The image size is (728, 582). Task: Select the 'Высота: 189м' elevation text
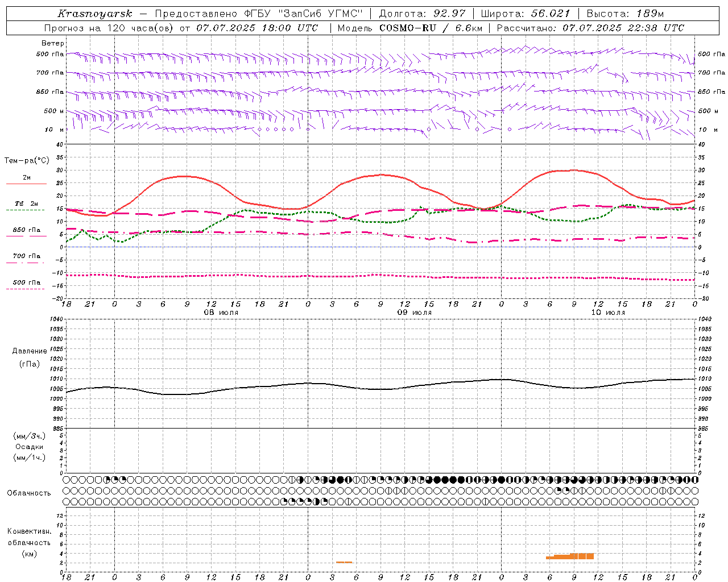click(625, 14)
